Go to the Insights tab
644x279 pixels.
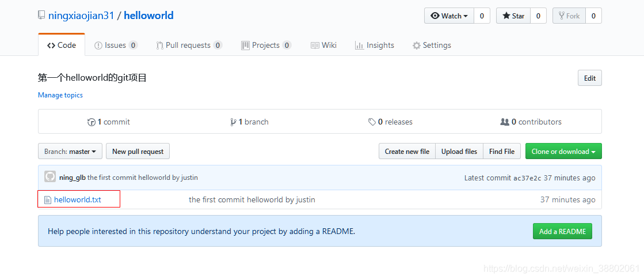pos(375,46)
